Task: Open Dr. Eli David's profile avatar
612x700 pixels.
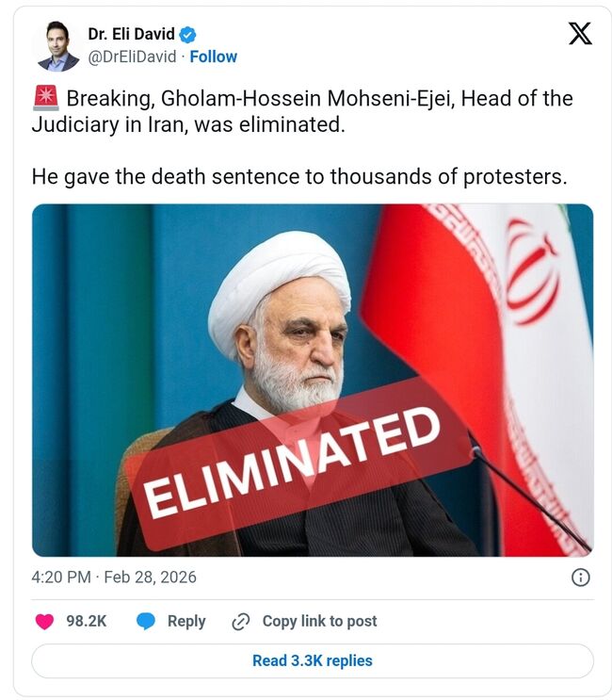Action: point(58,46)
